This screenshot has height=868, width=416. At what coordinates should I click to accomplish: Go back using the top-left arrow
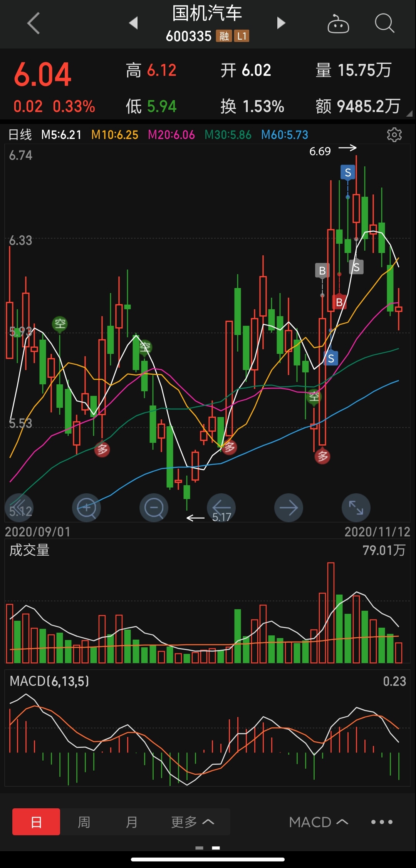[34, 23]
